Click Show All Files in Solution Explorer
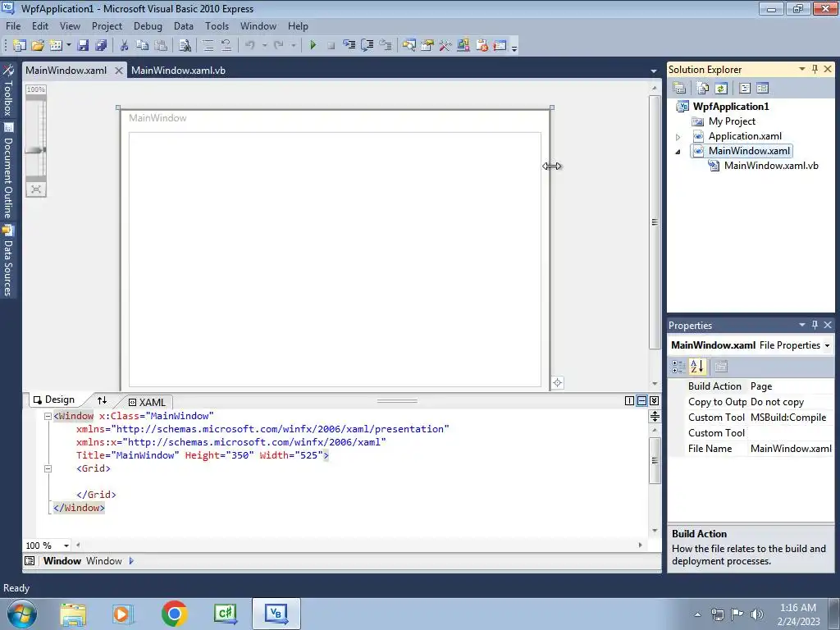This screenshot has width=840, height=630. pos(703,88)
